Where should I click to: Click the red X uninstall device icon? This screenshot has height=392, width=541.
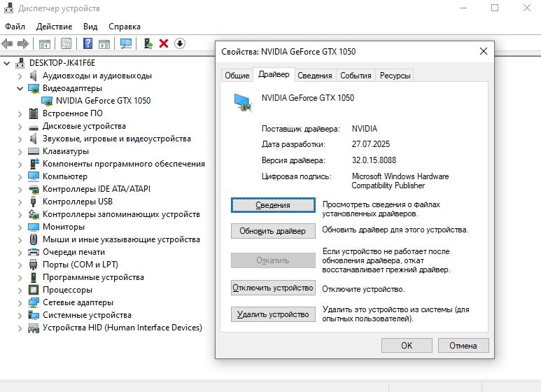164,43
